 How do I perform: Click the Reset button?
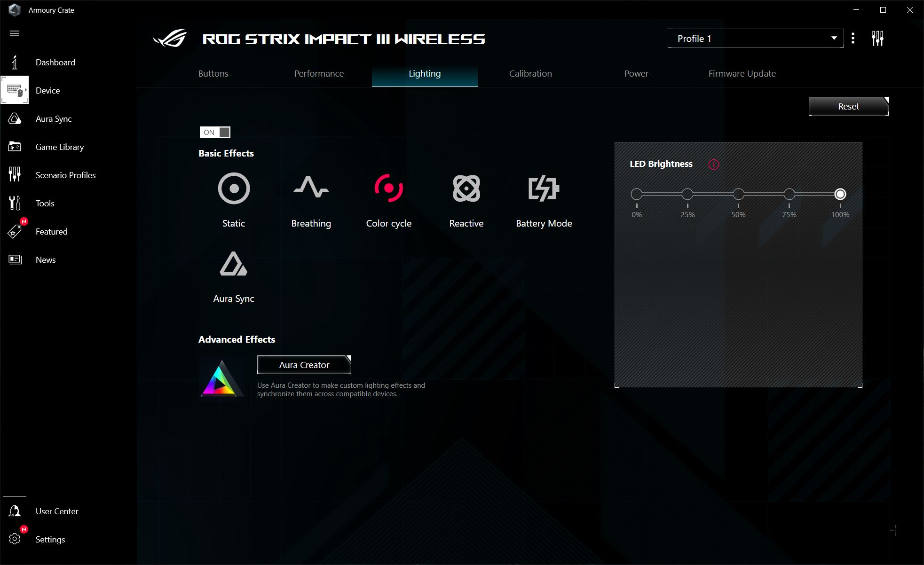tap(848, 106)
